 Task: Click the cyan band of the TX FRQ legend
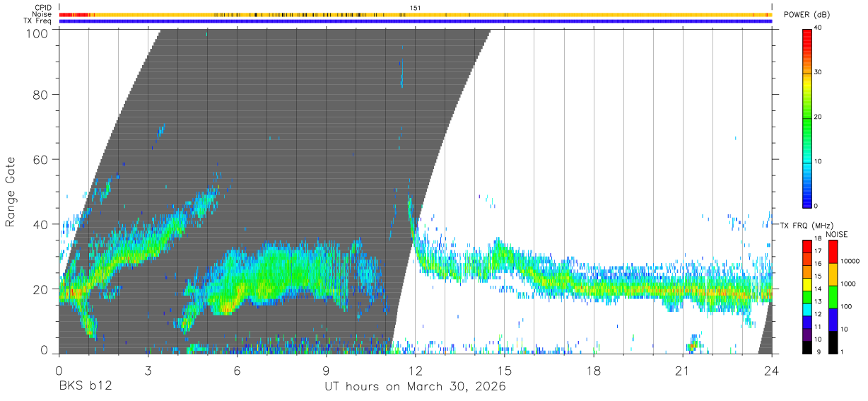click(x=807, y=310)
